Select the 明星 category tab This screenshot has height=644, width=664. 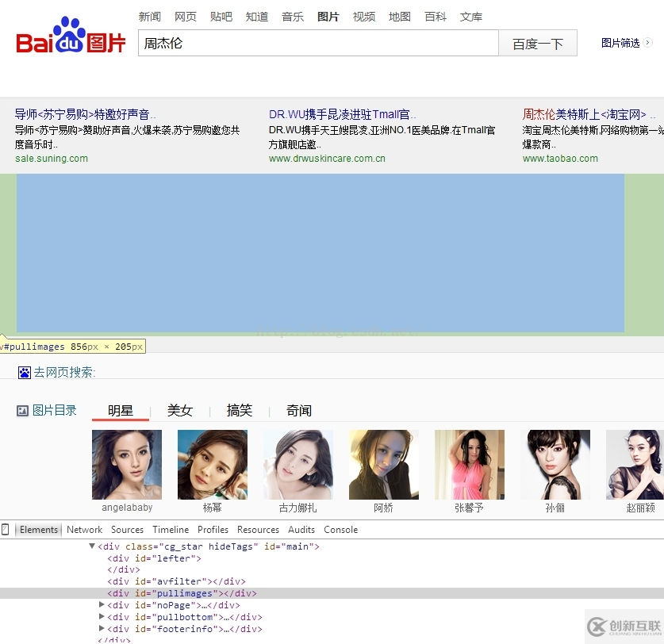click(x=121, y=411)
